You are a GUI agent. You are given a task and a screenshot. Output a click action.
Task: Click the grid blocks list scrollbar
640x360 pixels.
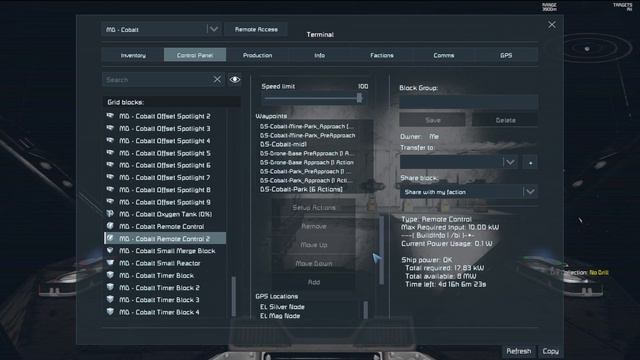pos(233,296)
